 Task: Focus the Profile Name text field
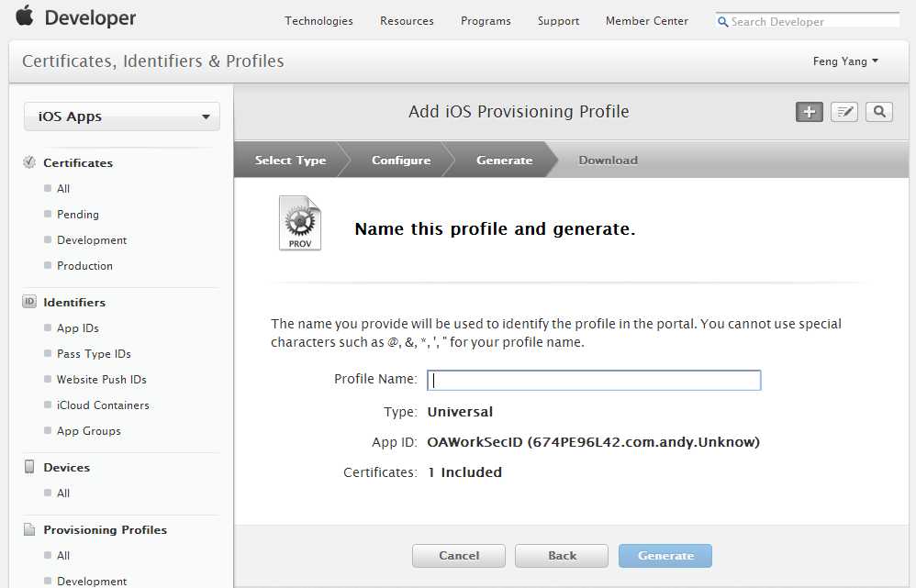tap(594, 380)
